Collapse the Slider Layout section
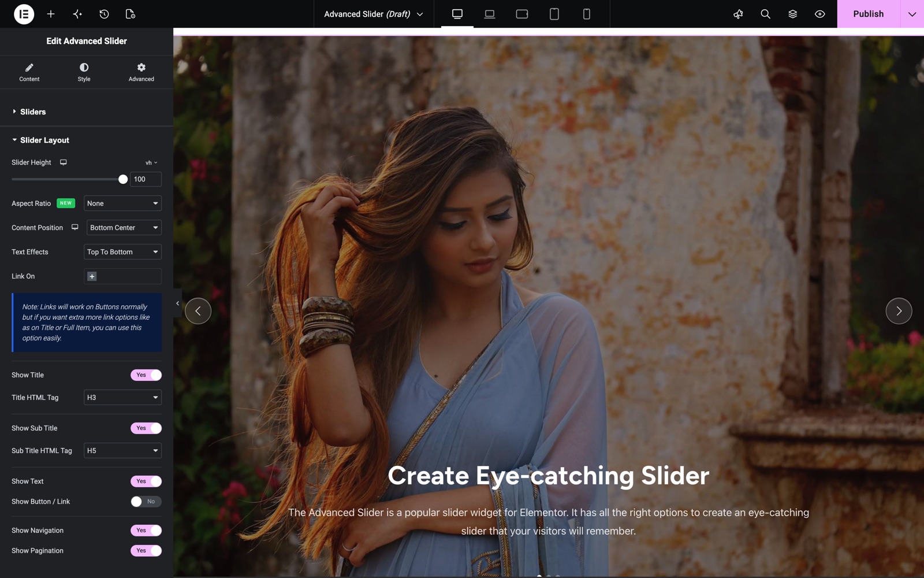Screen dimensions: 924x578 pyautogui.click(x=87, y=140)
